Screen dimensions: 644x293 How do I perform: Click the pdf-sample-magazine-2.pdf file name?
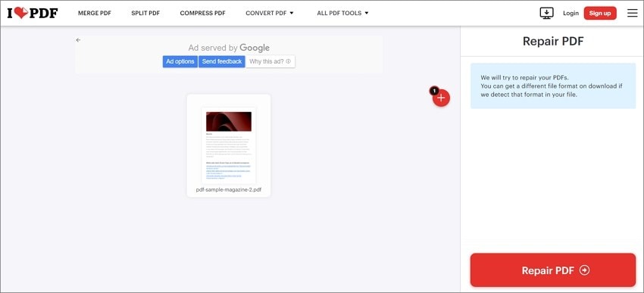pyautogui.click(x=229, y=190)
